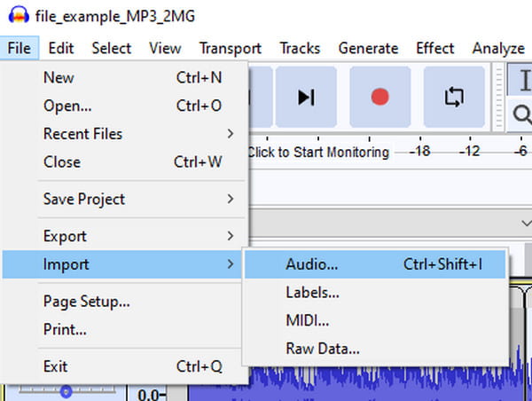Toggle the Loop playback button

(454, 97)
